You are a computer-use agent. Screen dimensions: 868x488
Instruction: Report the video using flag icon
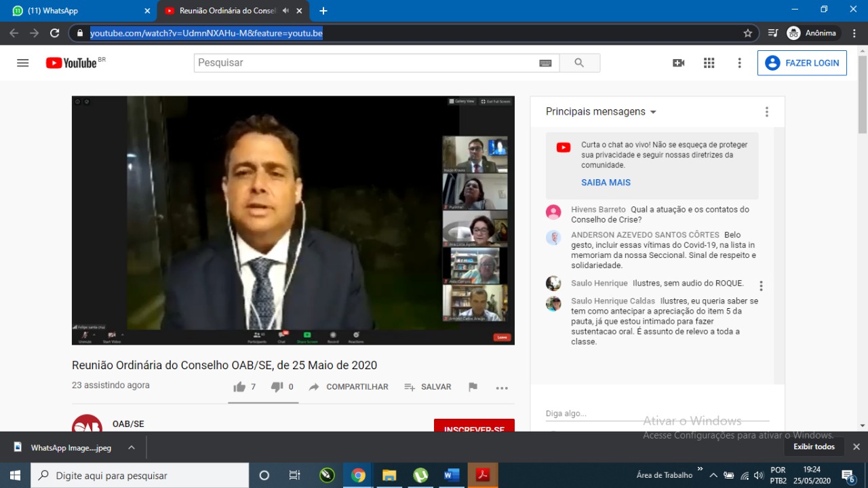tap(473, 387)
